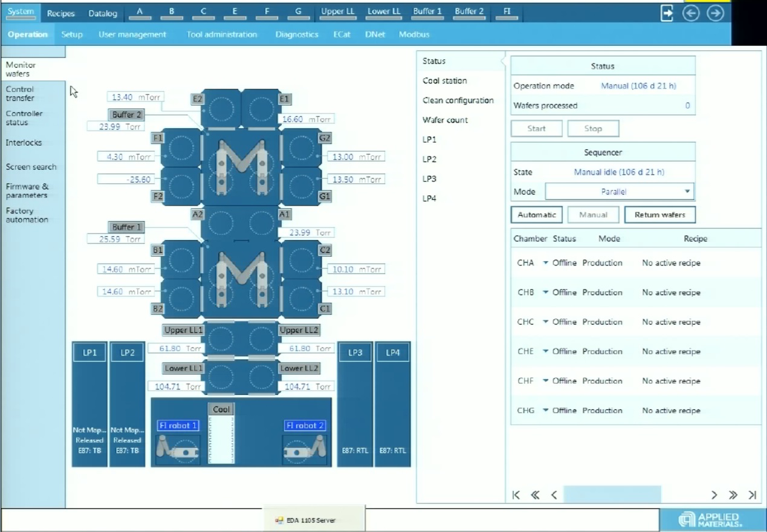Switch to the Recipes top tab
Viewport: 767px width, 532px height.
coord(61,13)
